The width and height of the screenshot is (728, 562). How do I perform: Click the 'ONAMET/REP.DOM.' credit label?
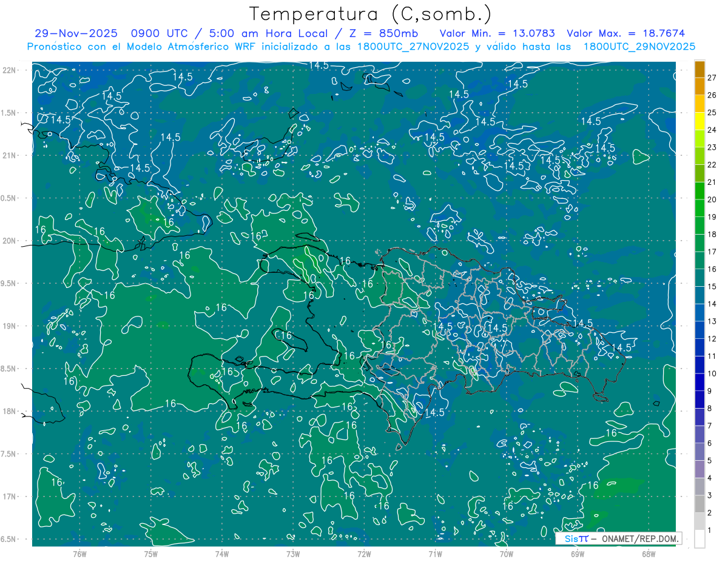coord(639,538)
